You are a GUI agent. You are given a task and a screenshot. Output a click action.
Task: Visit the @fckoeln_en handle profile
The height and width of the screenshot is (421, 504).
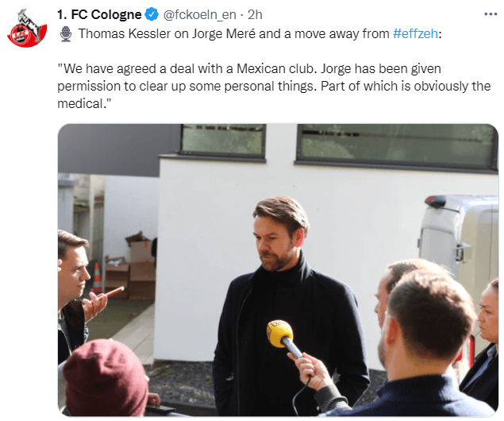(199, 15)
